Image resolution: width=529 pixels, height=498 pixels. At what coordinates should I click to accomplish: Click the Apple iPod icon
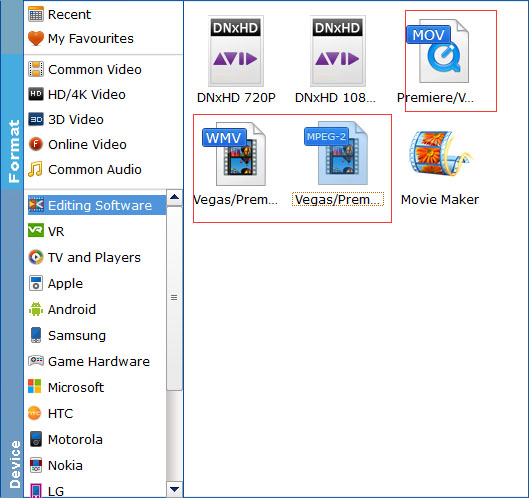36,283
